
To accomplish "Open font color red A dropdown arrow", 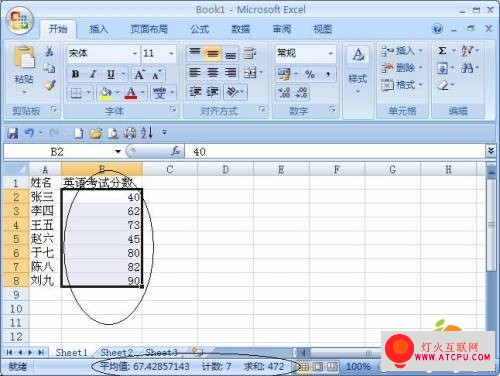I will tap(143, 92).
